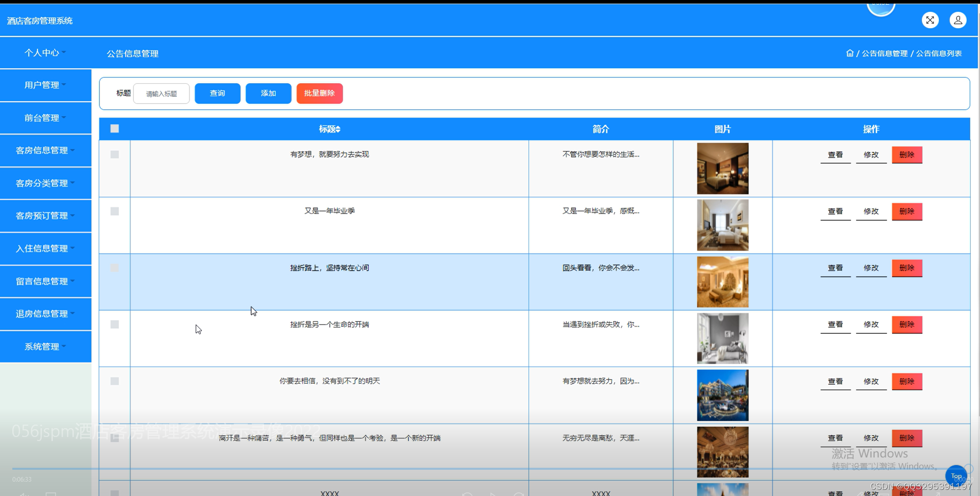Image resolution: width=980 pixels, height=496 pixels.
Task: Check the row 有梦想，就要努力去实现 checkbox
Action: (115, 155)
